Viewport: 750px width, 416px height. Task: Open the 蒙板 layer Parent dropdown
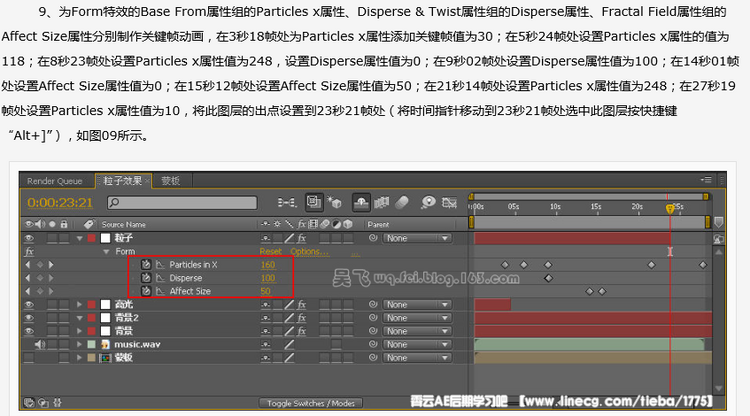tap(417, 357)
